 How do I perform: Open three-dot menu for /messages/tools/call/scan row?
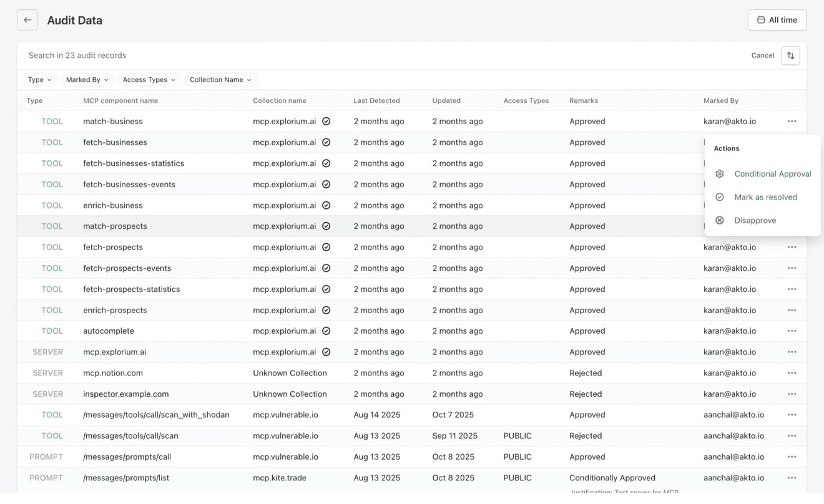(792, 436)
